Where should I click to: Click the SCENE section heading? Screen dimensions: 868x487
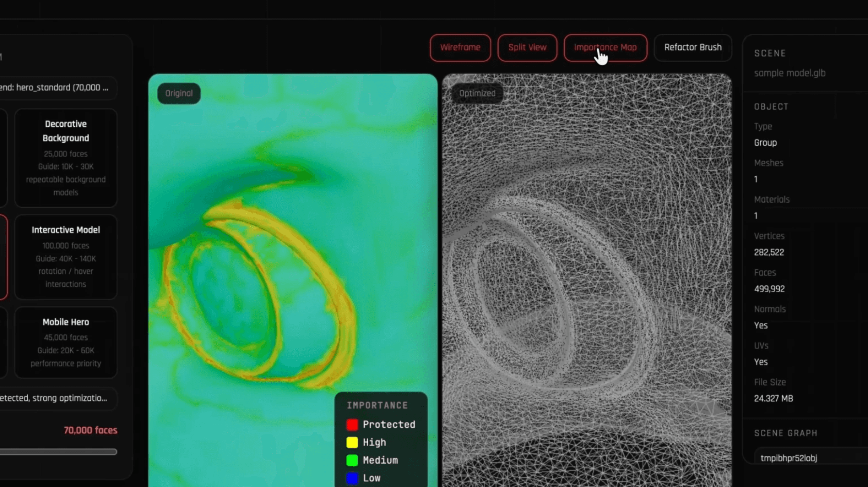tap(770, 53)
